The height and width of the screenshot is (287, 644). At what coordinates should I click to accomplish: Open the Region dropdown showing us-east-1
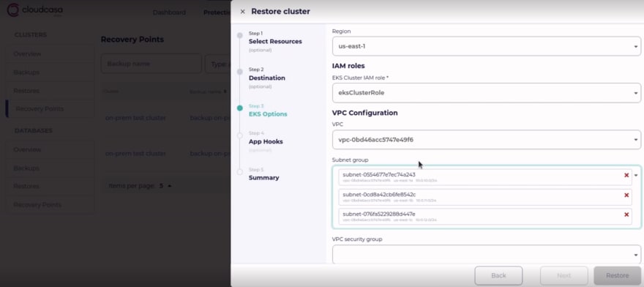[x=486, y=46]
